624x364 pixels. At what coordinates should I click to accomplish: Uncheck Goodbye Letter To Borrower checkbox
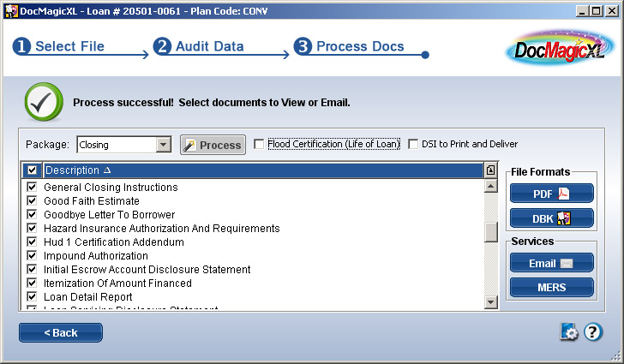pos(32,214)
